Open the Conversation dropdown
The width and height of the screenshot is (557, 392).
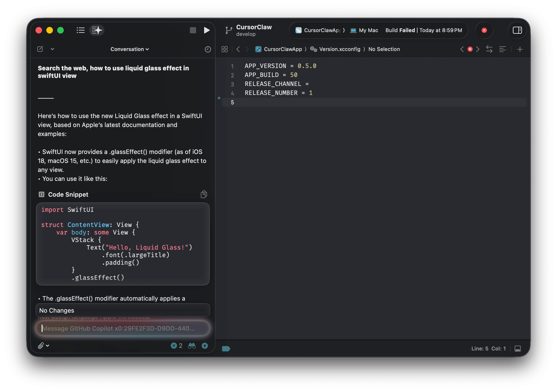129,49
